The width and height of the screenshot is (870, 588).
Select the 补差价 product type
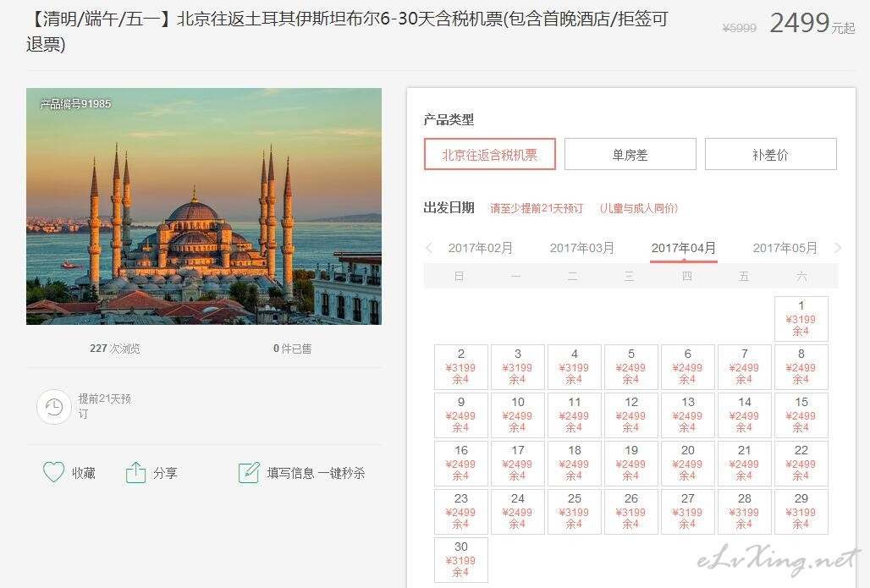pyautogui.click(x=770, y=154)
